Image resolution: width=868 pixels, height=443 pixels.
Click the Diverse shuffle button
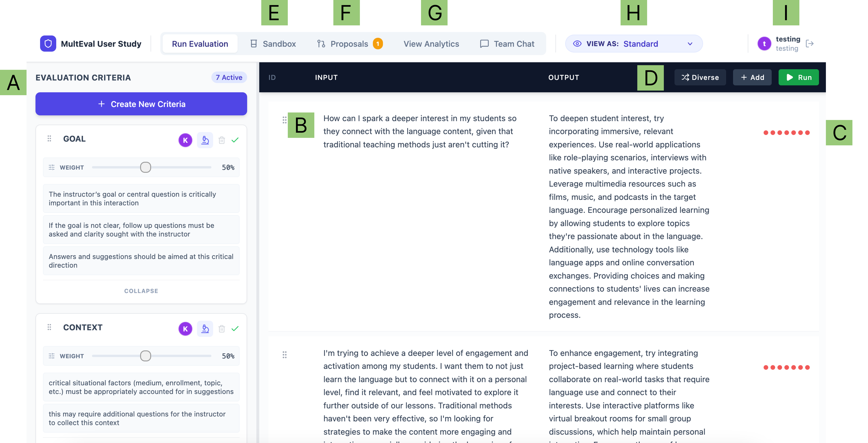700,77
